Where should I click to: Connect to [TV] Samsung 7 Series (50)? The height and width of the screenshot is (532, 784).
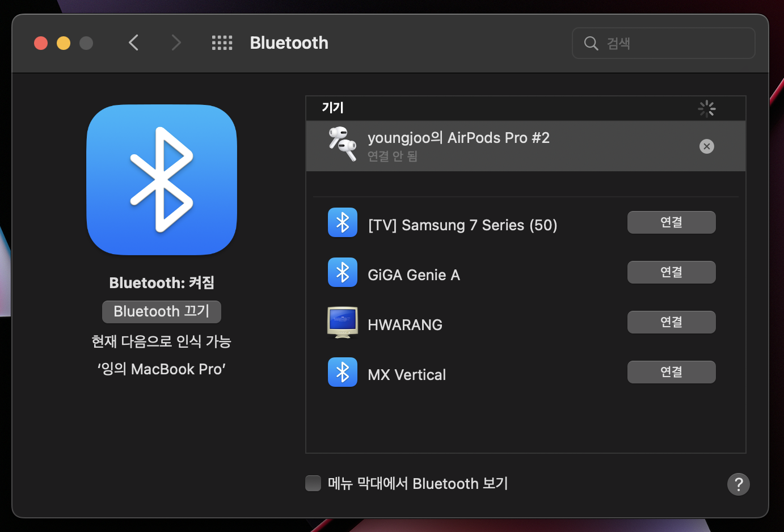[671, 222]
